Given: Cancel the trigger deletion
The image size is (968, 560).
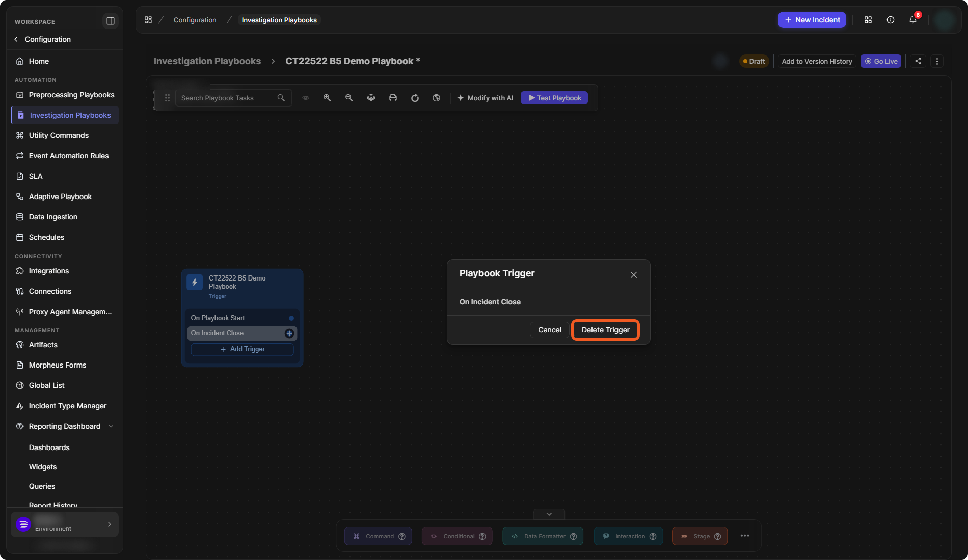Looking at the screenshot, I should click(550, 330).
